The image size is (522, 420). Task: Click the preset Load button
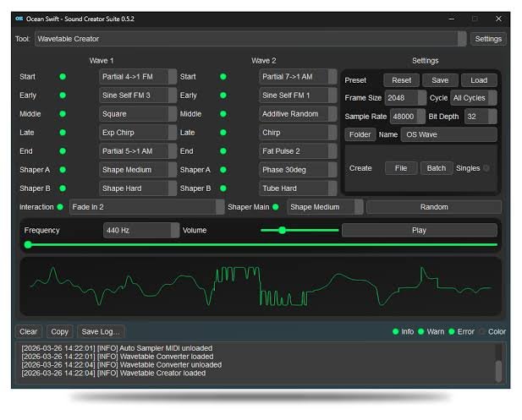(479, 80)
